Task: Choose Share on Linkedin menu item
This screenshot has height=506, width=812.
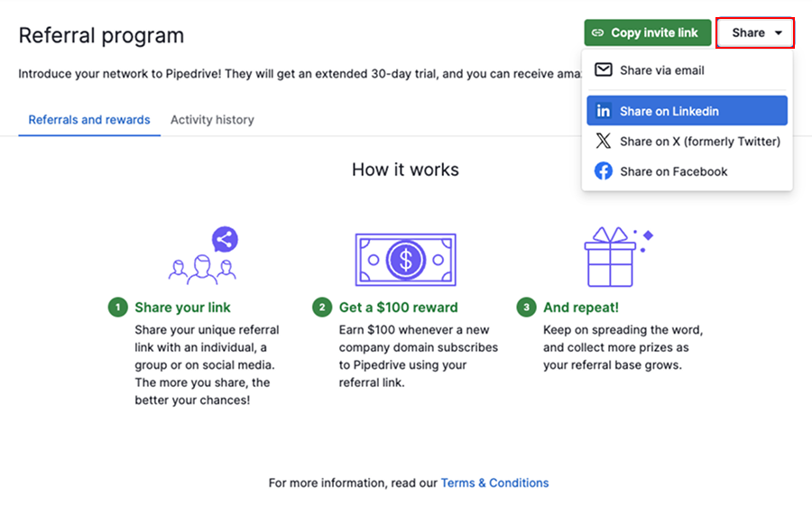Action: coord(669,111)
